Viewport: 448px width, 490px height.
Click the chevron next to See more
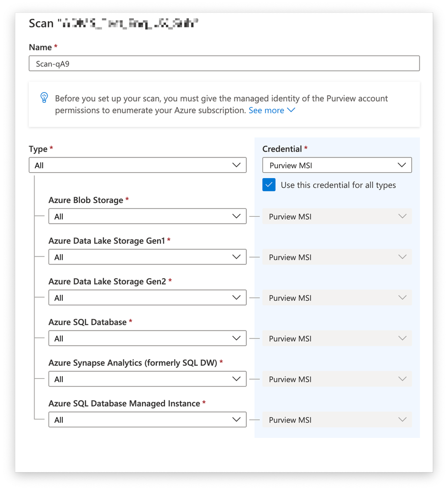coord(291,110)
